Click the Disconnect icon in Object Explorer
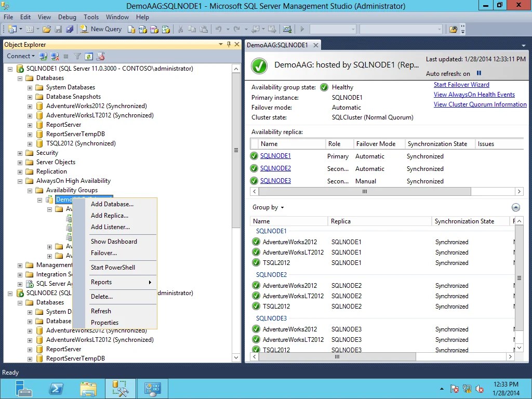Viewport: 532px width, 399px height. 55,56
